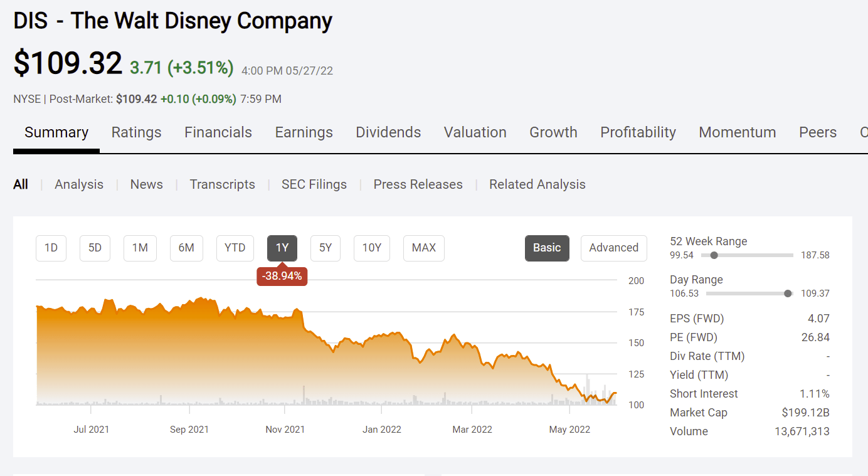Click the Jan 2022 axis label
This screenshot has width=868, height=476.
coord(382,430)
